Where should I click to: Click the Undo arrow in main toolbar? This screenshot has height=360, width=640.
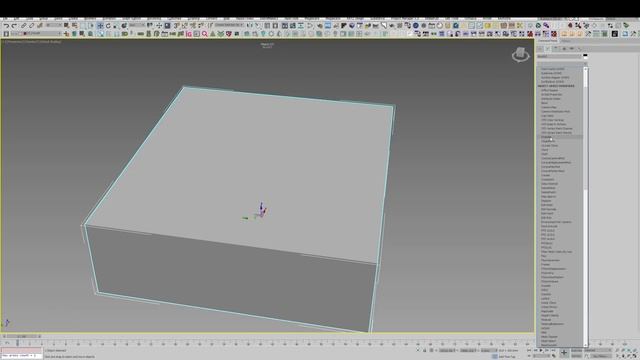6,26
